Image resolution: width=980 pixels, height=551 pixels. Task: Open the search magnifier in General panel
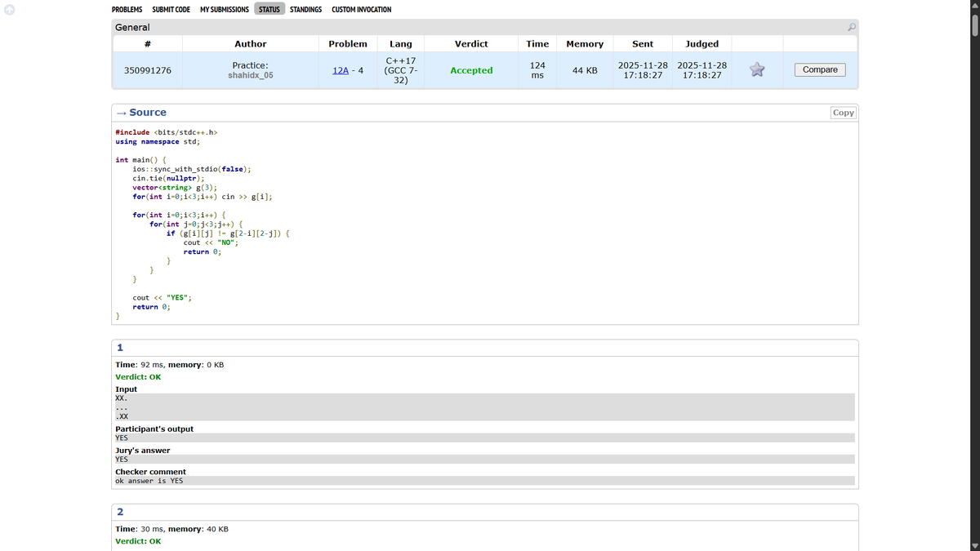(852, 27)
